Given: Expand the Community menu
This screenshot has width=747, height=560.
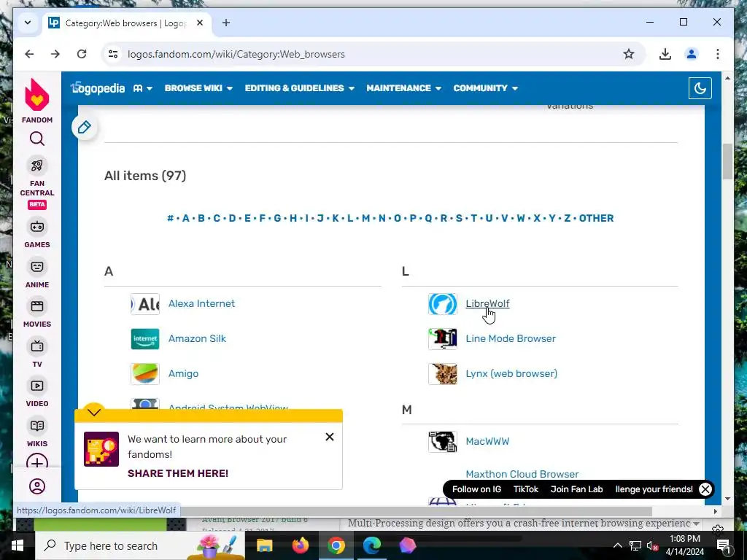Looking at the screenshot, I should click(x=485, y=88).
